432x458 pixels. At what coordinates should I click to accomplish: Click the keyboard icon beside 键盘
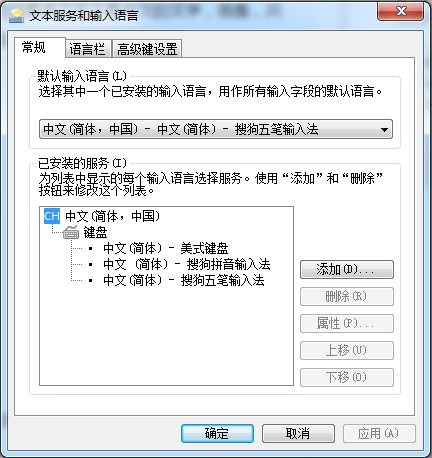coord(71,232)
